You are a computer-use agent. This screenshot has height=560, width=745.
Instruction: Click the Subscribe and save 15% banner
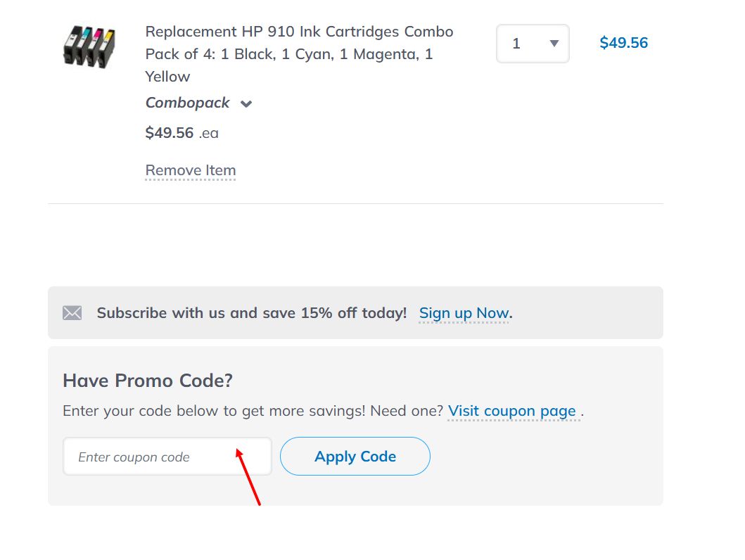(x=253, y=312)
